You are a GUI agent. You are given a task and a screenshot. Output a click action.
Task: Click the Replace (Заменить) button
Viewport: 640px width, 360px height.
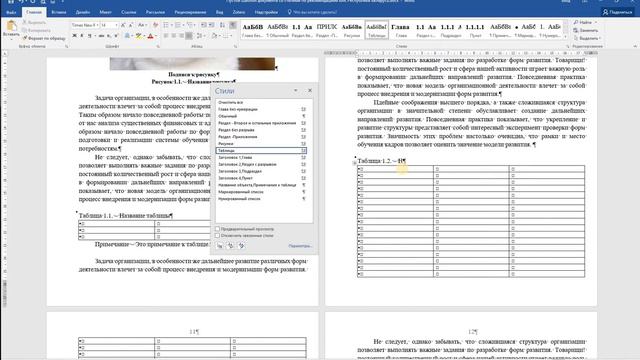[586, 30]
